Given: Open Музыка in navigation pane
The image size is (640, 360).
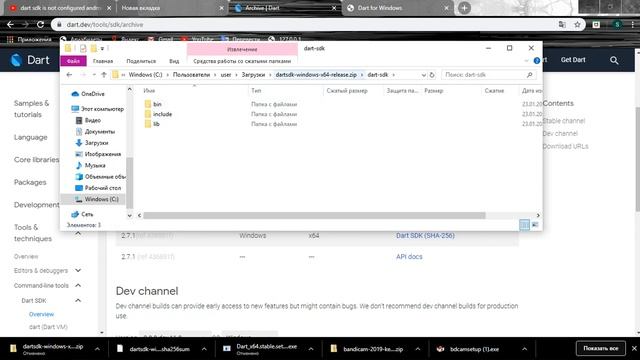Looking at the screenshot, I should (91, 165).
